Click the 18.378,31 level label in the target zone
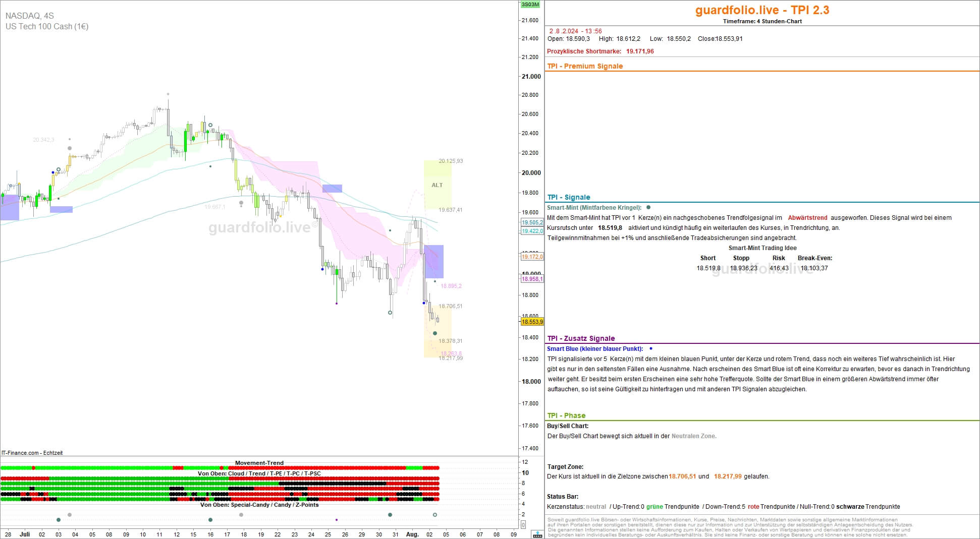Screen dimensions: 980x539 pyautogui.click(x=451, y=341)
